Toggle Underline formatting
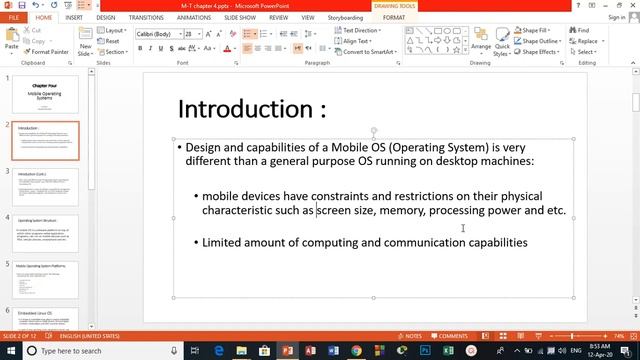 tap(161, 49)
